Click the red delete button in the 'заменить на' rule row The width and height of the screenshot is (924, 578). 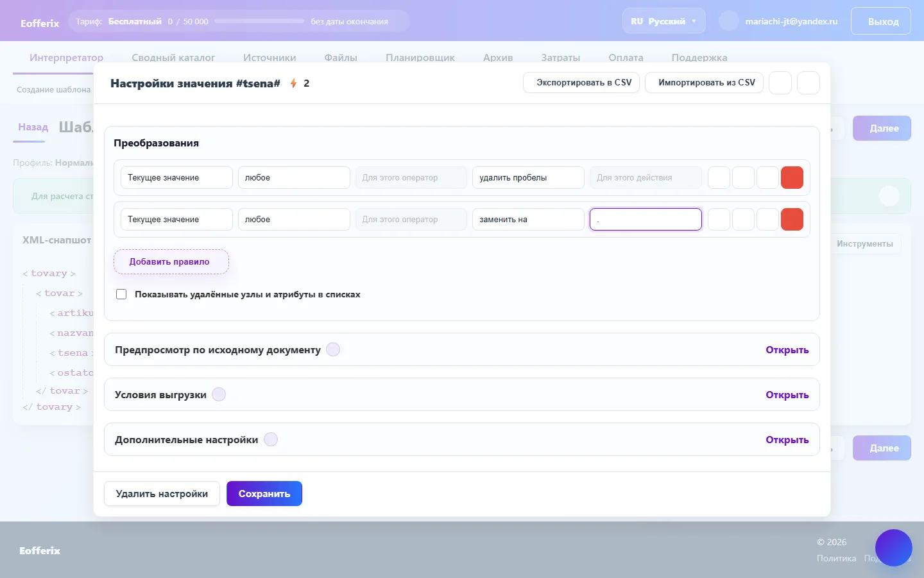792,220
